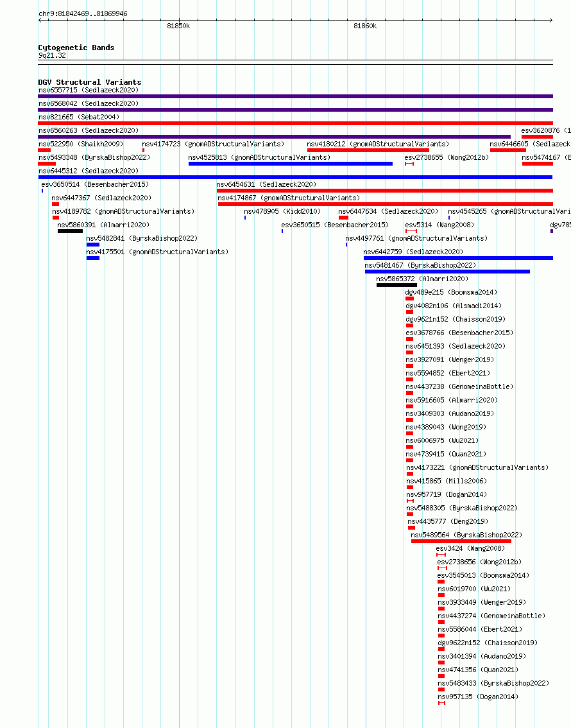Select nsv415865 (Mills2006) label

447,481
